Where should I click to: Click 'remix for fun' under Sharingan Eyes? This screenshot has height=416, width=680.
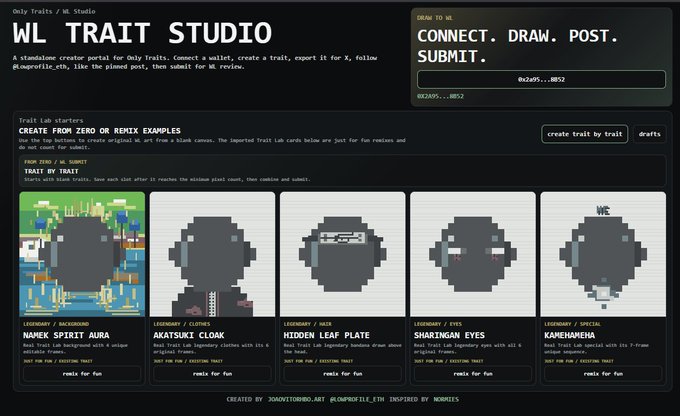[473, 373]
